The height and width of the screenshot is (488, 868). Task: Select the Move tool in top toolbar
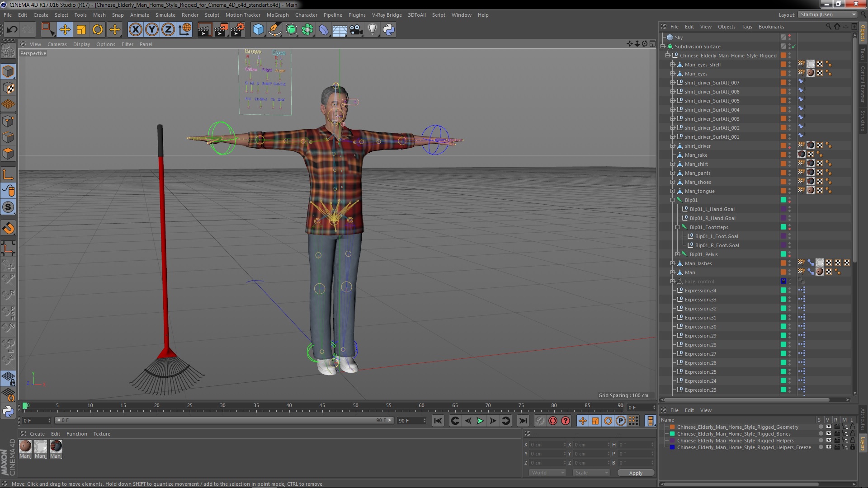[x=65, y=30]
